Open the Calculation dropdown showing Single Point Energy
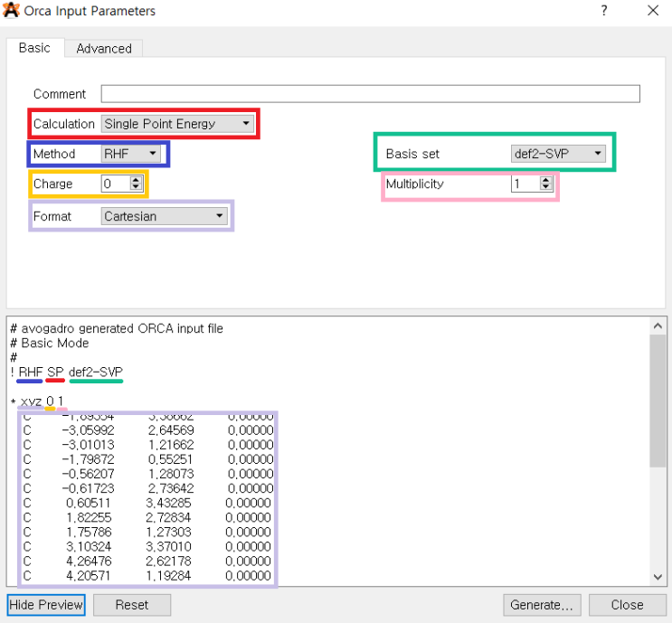The width and height of the screenshot is (672, 623). [x=178, y=124]
